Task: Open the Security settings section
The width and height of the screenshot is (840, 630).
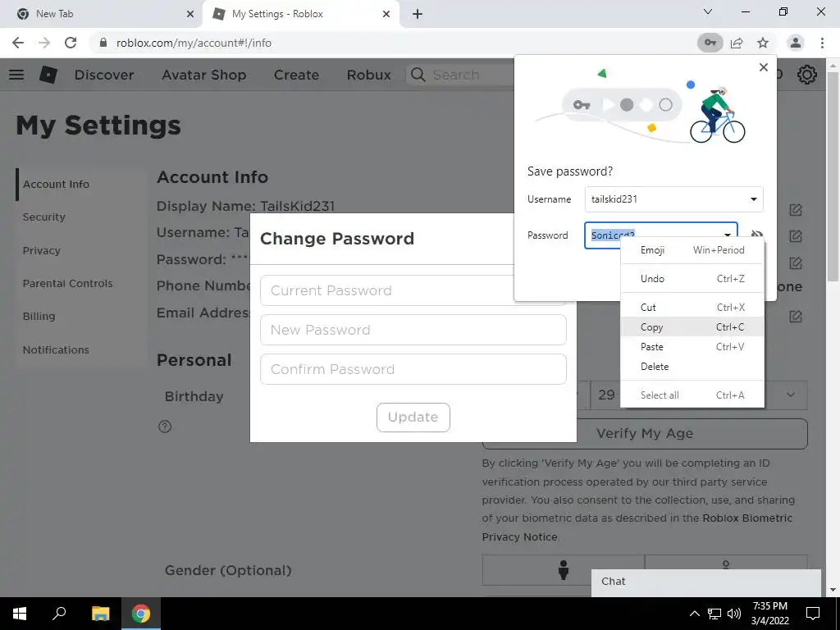Action: pos(44,217)
